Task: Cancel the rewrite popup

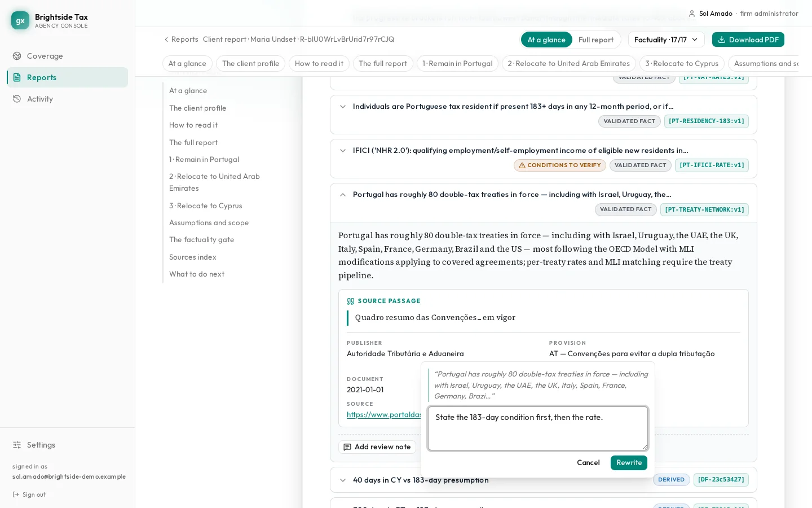Action: coord(588,463)
